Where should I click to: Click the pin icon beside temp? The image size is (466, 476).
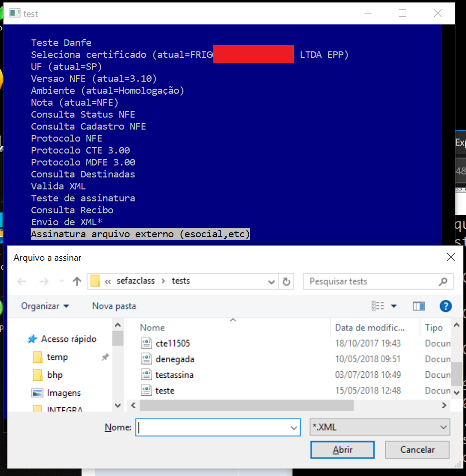pyautogui.click(x=105, y=357)
